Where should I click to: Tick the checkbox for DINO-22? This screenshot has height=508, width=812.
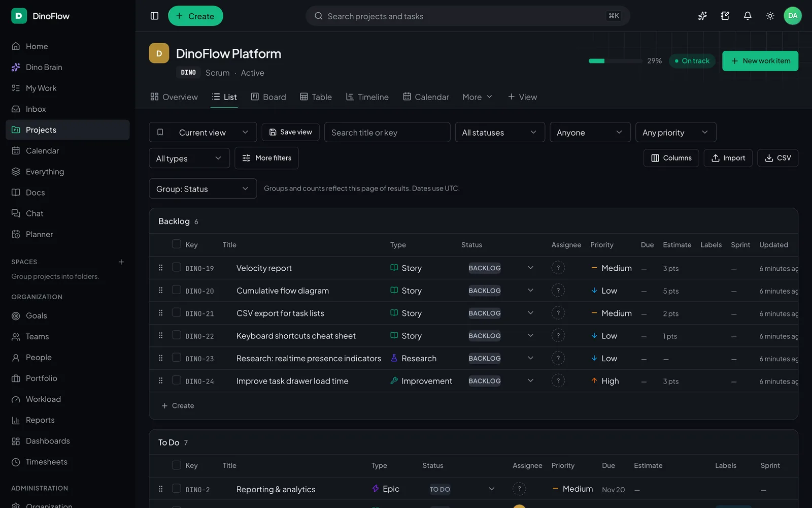pos(177,335)
